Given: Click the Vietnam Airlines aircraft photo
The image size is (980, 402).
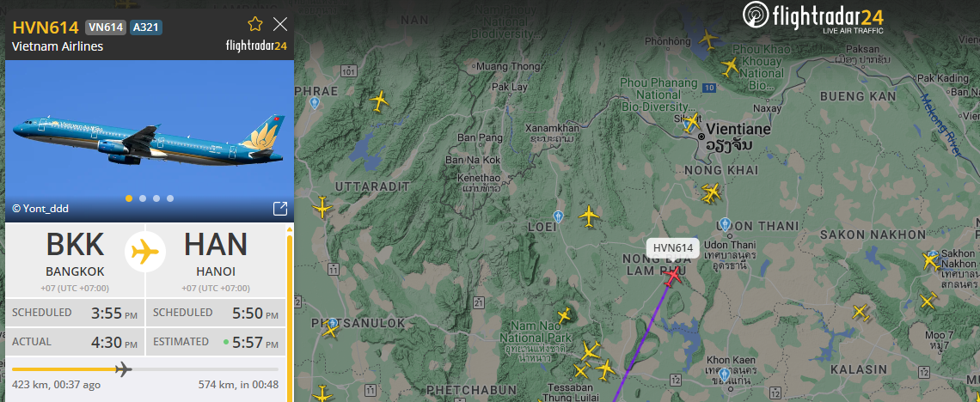Looking at the screenshot, I should (150, 141).
